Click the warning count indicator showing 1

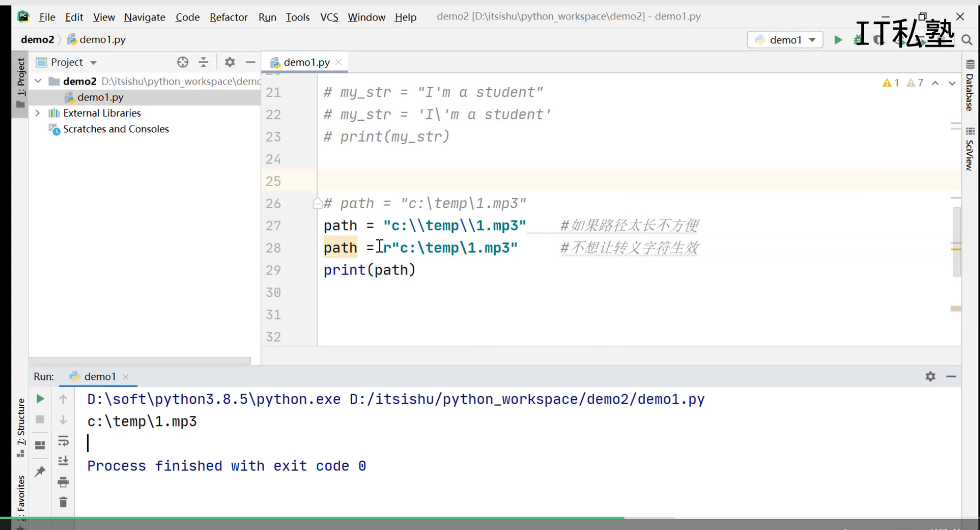click(890, 83)
